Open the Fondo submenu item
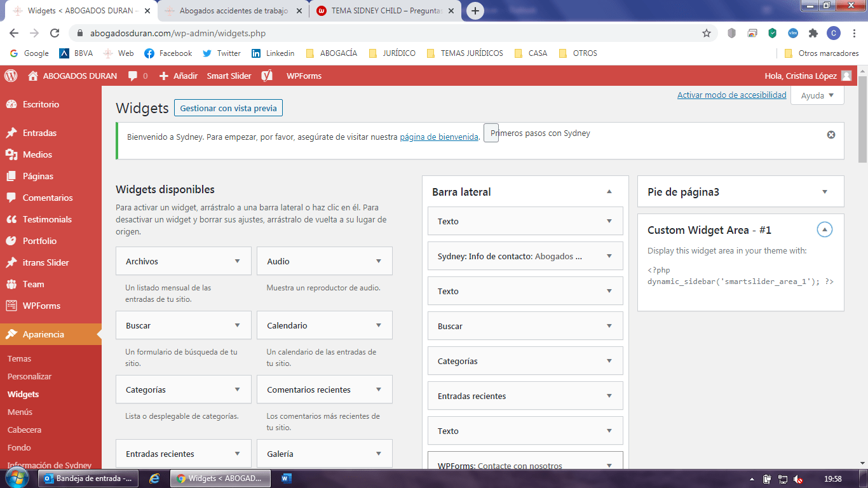This screenshot has width=868, height=488. coord(19,447)
